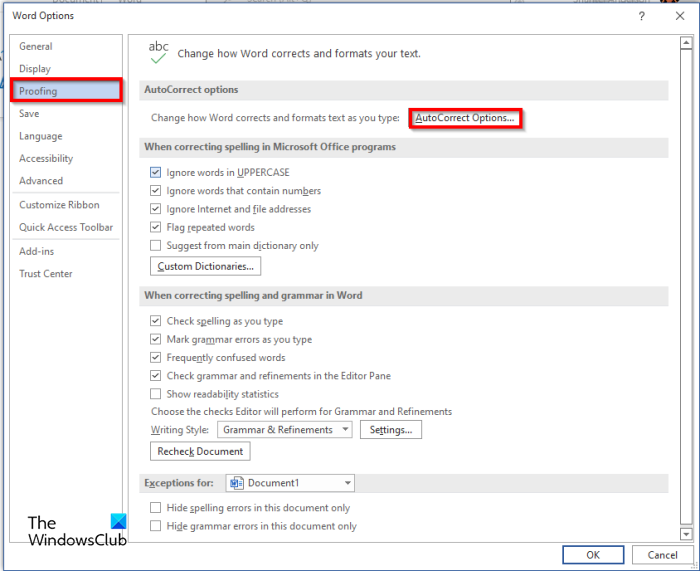Select the Display category
The image size is (700, 571).
[66, 69]
